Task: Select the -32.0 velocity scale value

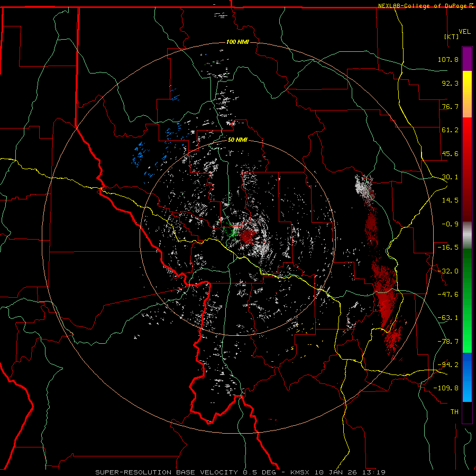Action: pos(448,271)
